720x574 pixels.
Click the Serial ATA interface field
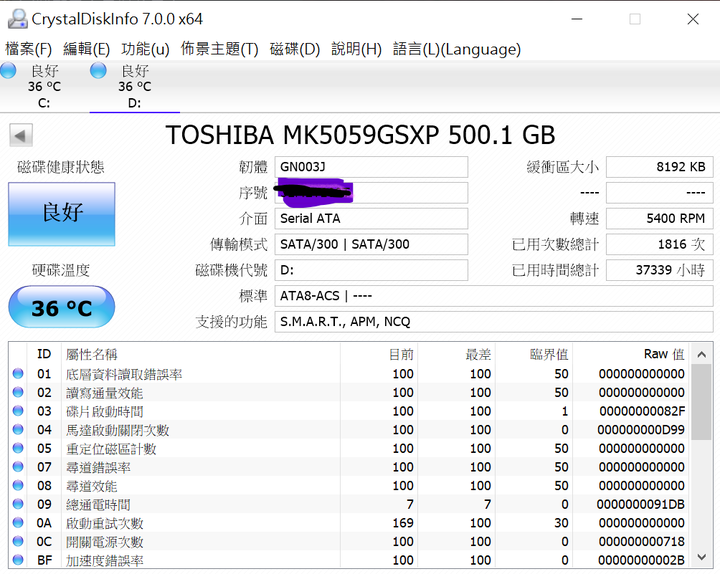(371, 219)
